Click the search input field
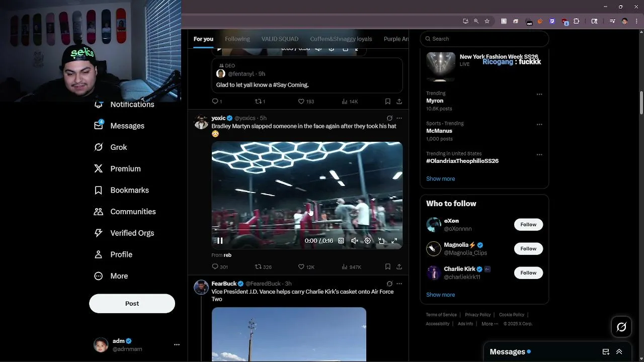The height and width of the screenshot is (362, 644). (484, 39)
